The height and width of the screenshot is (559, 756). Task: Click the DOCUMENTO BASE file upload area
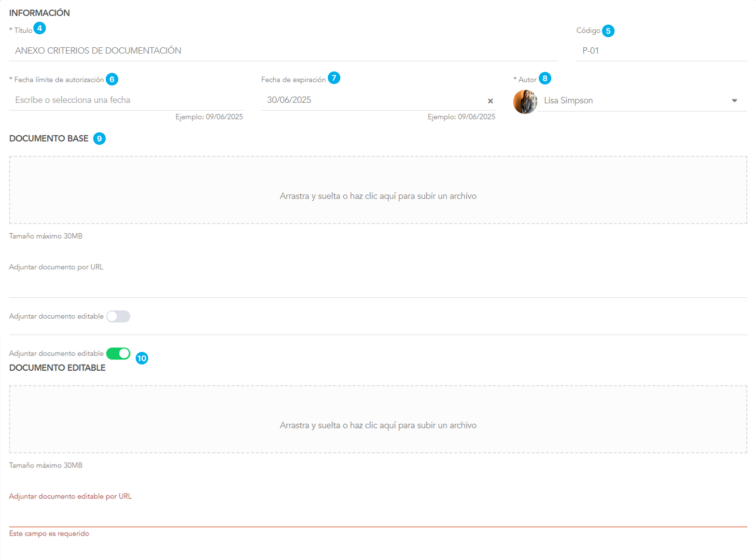click(378, 190)
